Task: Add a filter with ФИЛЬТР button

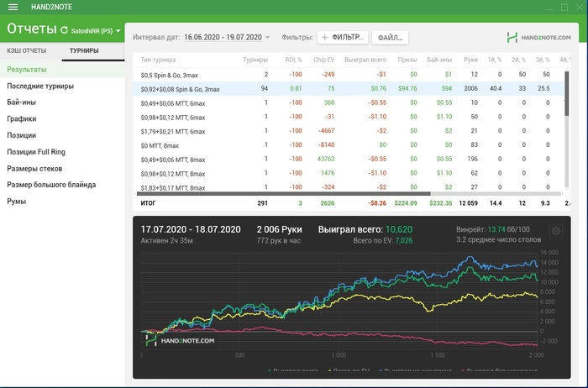Action: click(343, 37)
